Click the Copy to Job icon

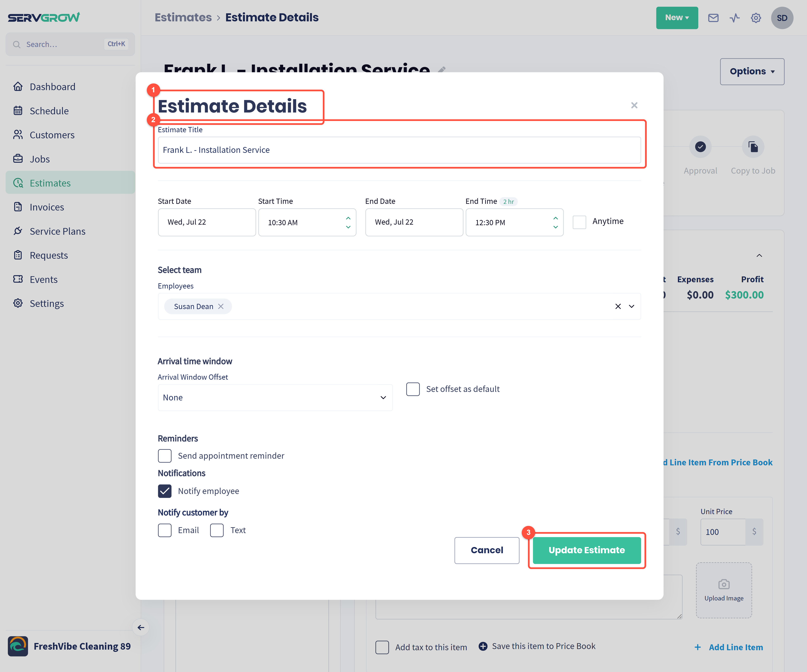tap(753, 147)
